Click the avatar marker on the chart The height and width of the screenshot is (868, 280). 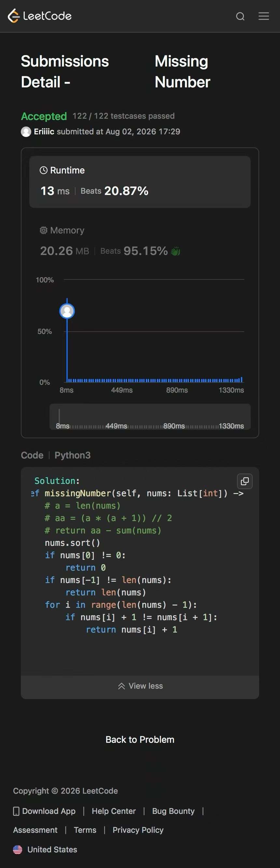click(67, 311)
